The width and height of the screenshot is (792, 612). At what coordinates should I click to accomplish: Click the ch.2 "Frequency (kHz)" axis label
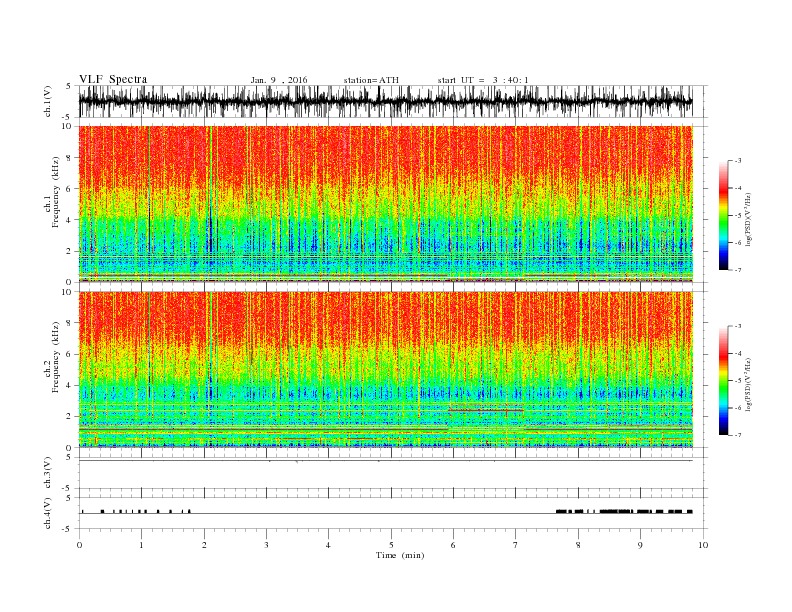(x=55, y=358)
